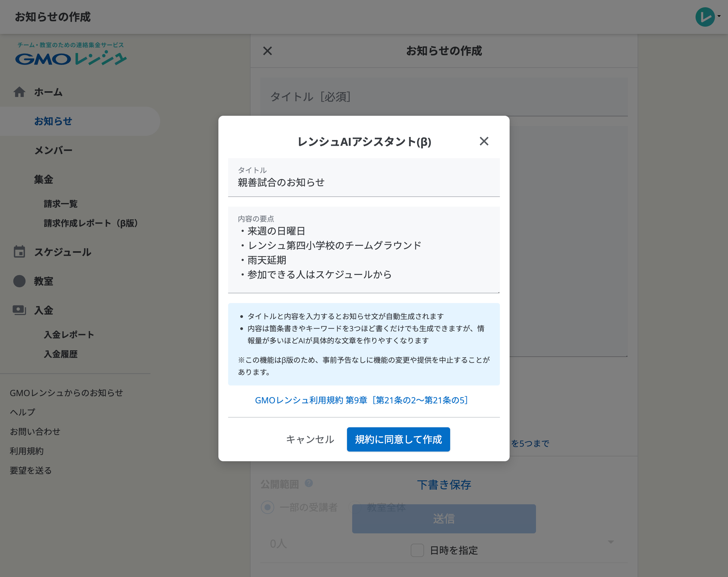
Task: Open スケジュール via the calendar icon
Action: 19,252
